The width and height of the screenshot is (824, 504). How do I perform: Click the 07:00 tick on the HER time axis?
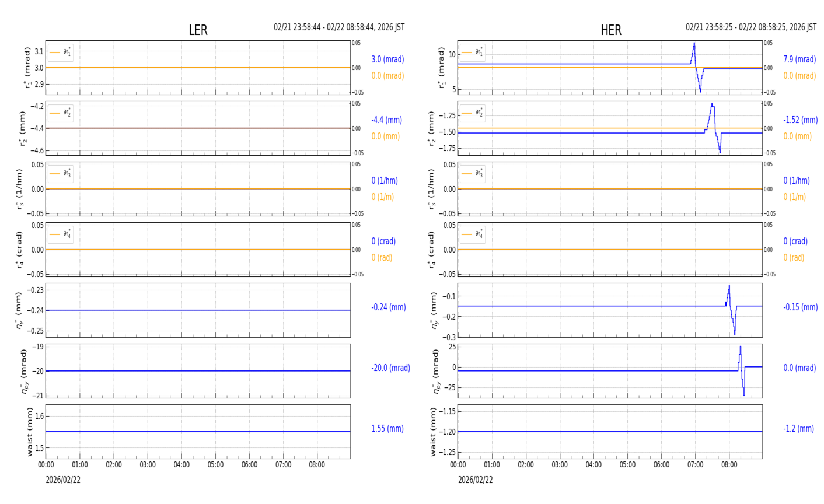695,465
